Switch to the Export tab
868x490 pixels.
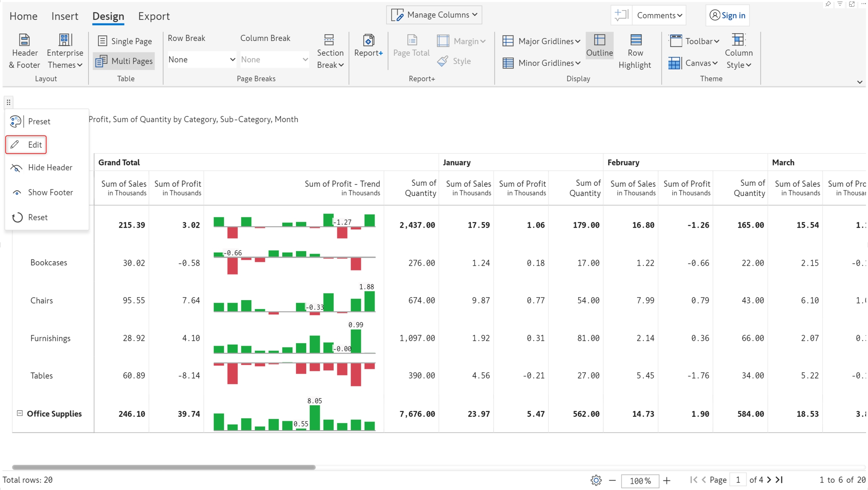[154, 16]
